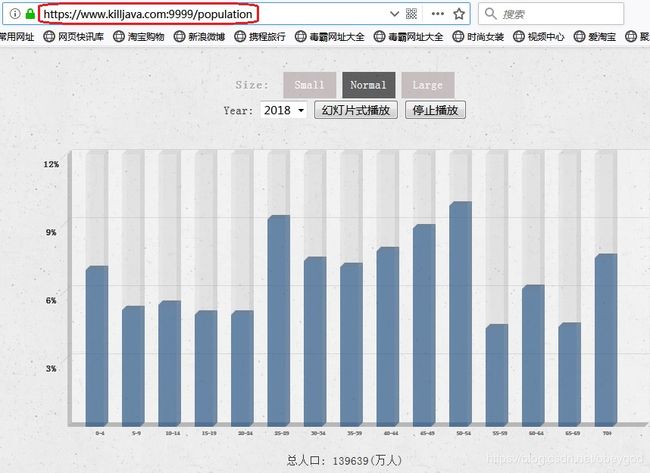Click the 6% y-axis label
The height and width of the screenshot is (473, 650).
coord(51,301)
